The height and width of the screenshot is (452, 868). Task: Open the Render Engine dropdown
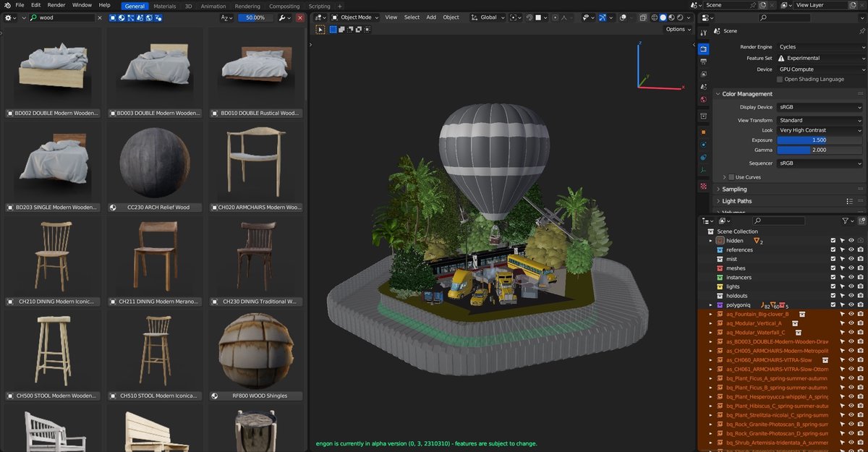820,47
